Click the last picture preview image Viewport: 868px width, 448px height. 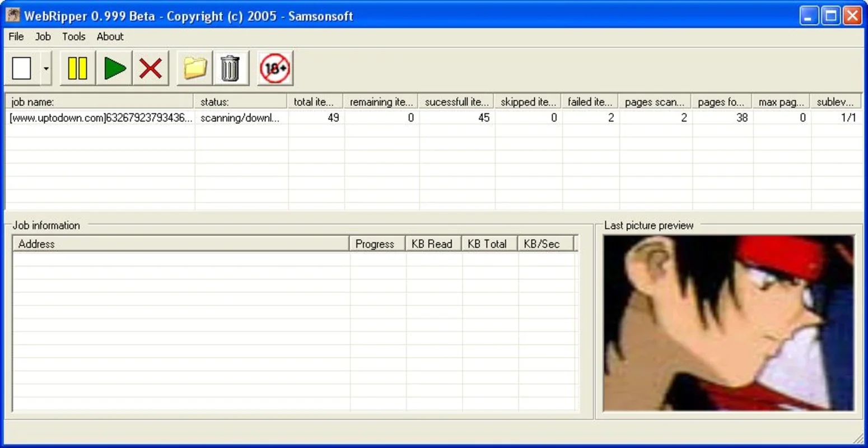[x=729, y=323]
